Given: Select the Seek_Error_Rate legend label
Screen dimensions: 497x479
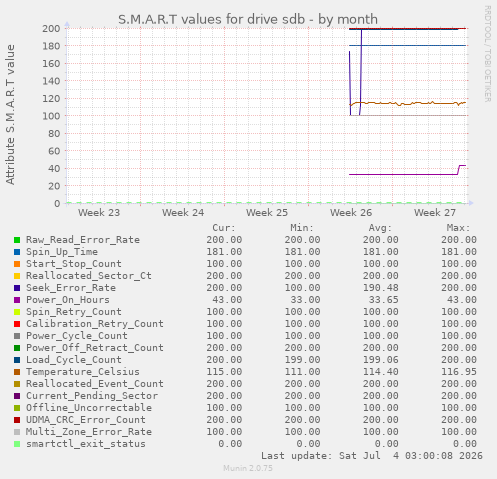Looking at the screenshot, I should pos(71,288).
